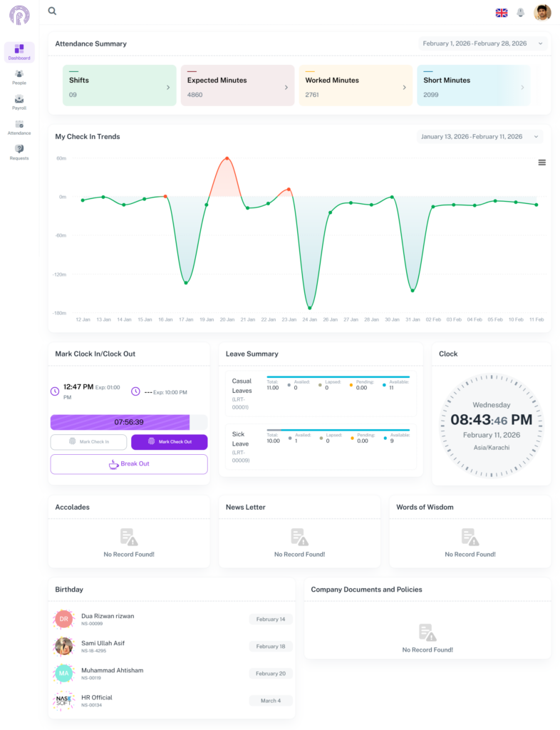The height and width of the screenshot is (730, 560).
Task: Click the Break Out button
Action: coord(129,464)
